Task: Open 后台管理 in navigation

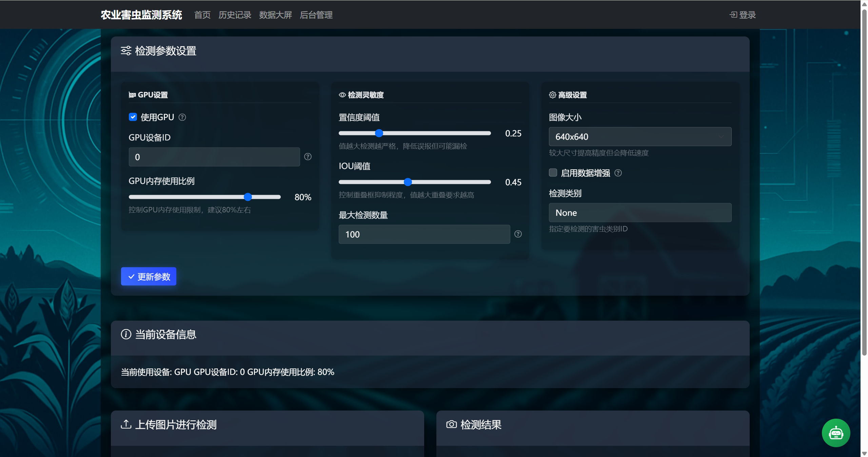Action: [316, 15]
